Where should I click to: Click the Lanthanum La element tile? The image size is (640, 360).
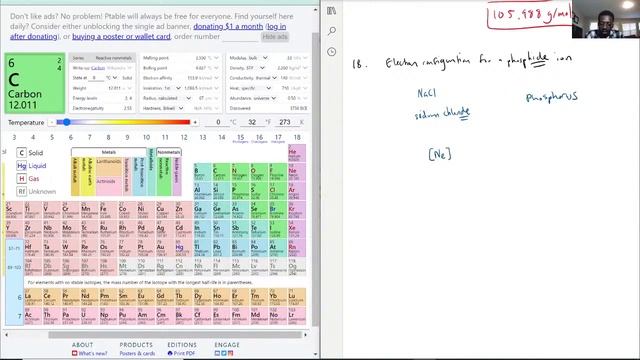[x=32, y=297]
